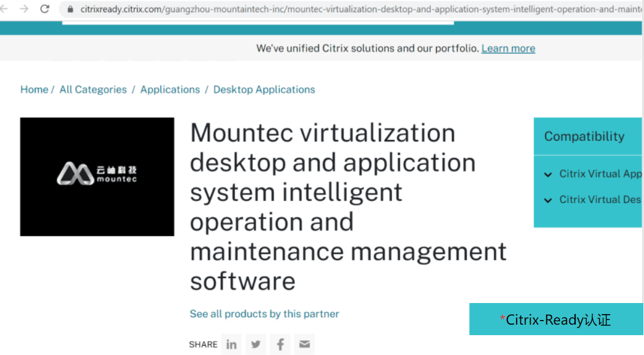Click the padlock site security icon
Image resolution: width=644 pixels, height=355 pixels.
coord(70,9)
